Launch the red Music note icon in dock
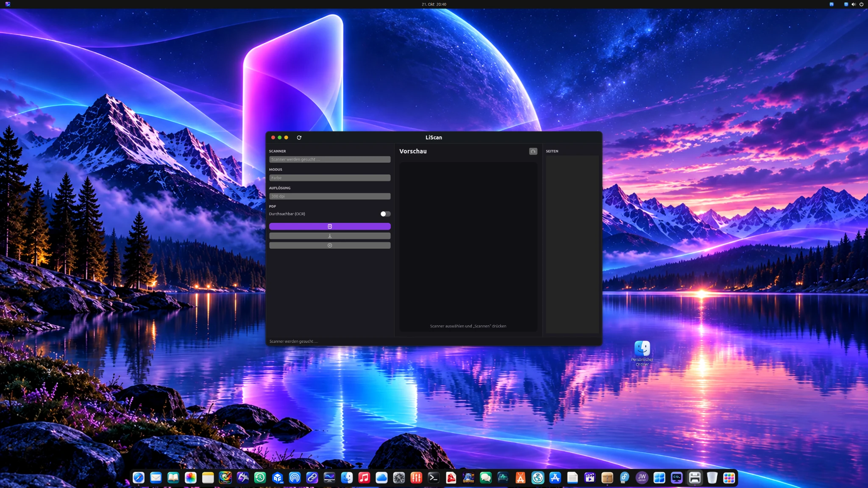 364,478
